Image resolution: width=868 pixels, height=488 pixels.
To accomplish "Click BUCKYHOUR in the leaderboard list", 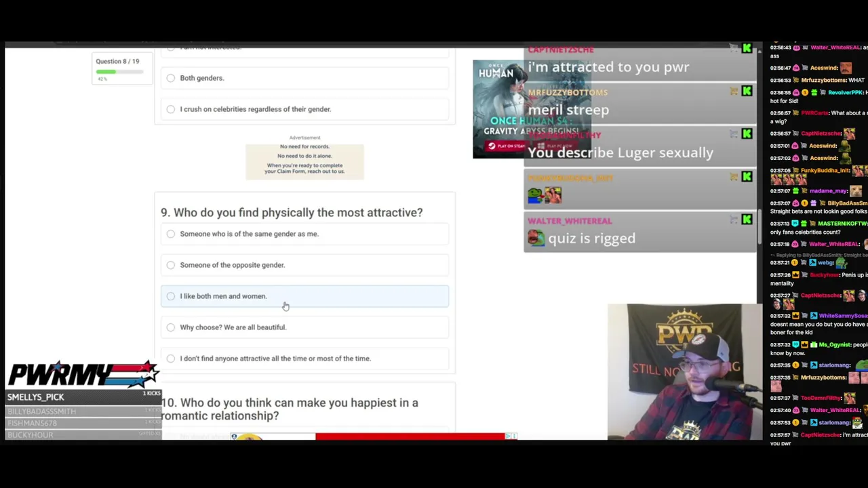I will (x=30, y=434).
